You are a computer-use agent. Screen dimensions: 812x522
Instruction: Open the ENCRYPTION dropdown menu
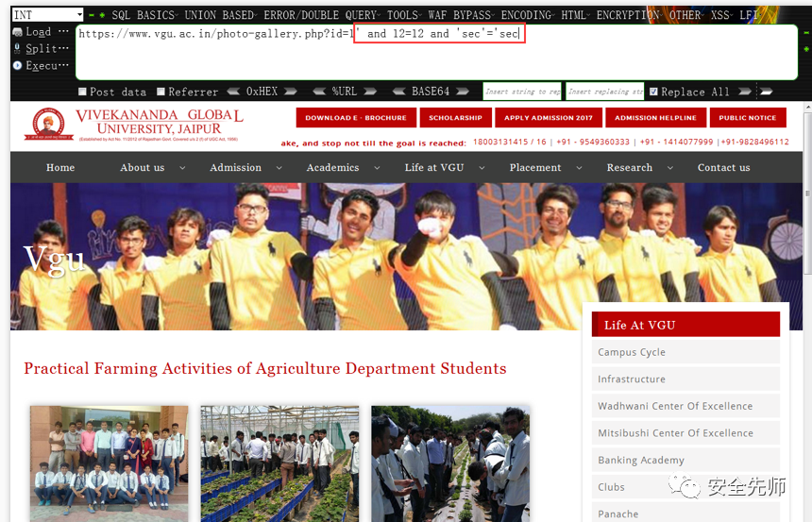coord(630,15)
